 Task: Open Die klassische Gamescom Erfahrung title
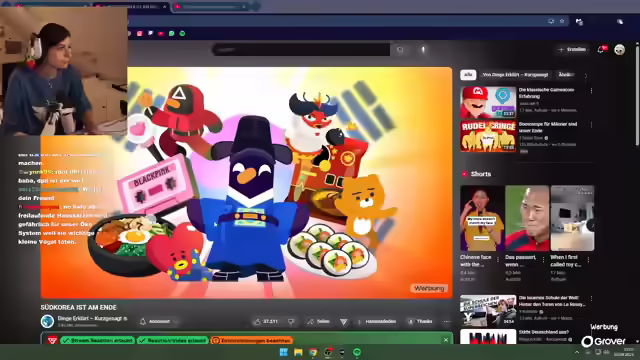546,93
